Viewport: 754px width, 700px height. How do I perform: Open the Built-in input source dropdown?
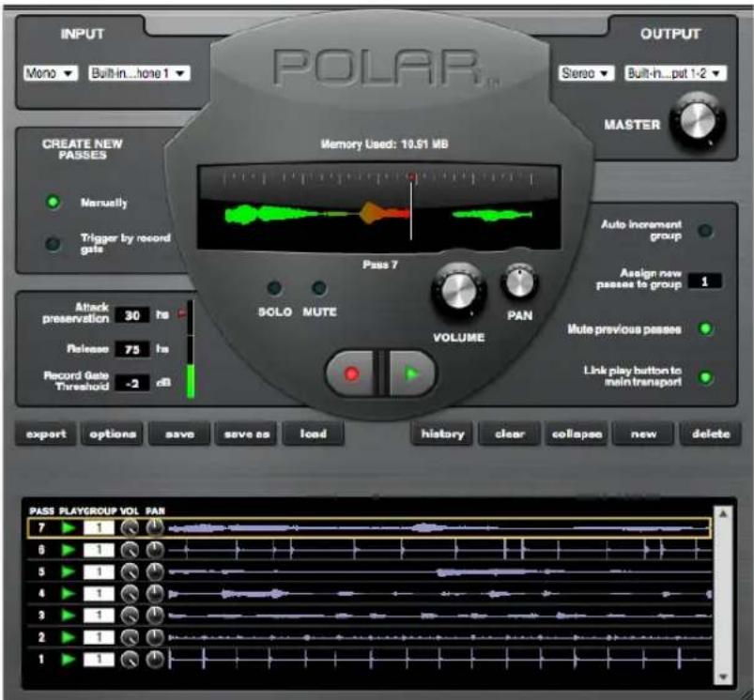(140, 73)
